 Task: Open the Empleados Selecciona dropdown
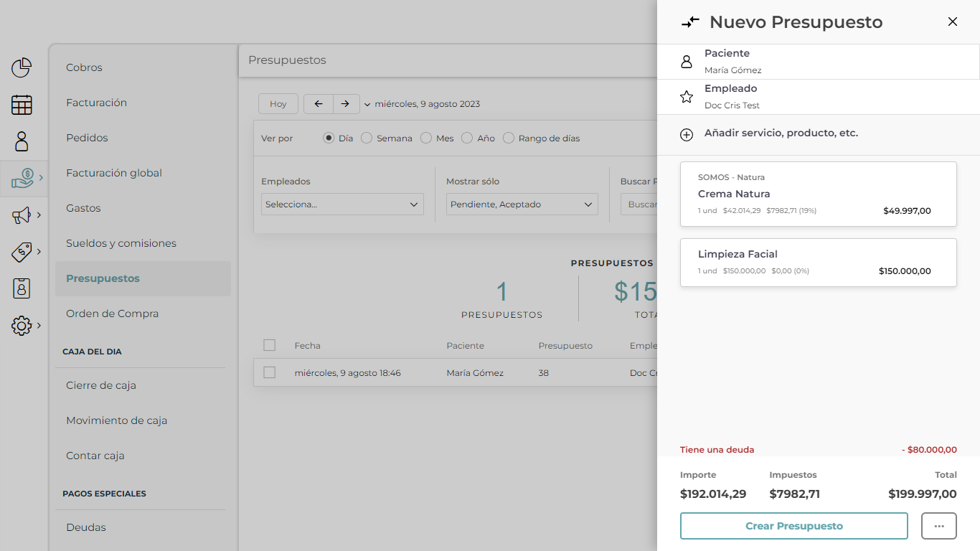click(x=342, y=204)
